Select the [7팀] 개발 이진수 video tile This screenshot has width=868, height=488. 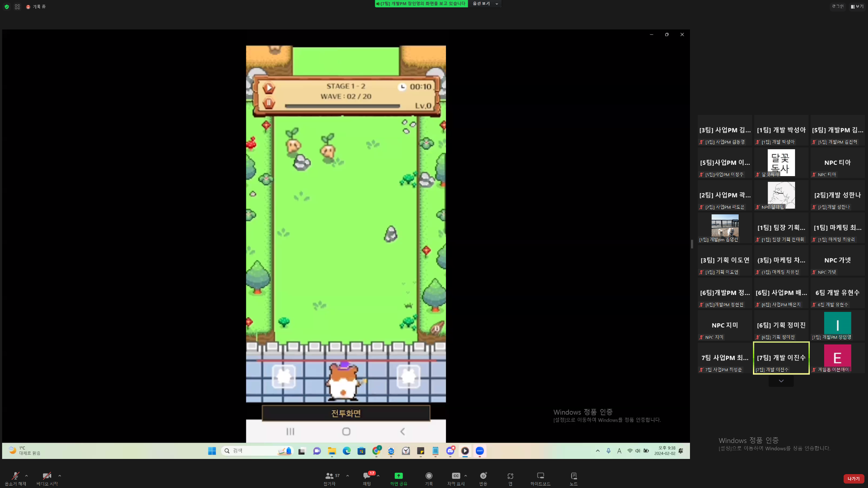[x=781, y=358]
